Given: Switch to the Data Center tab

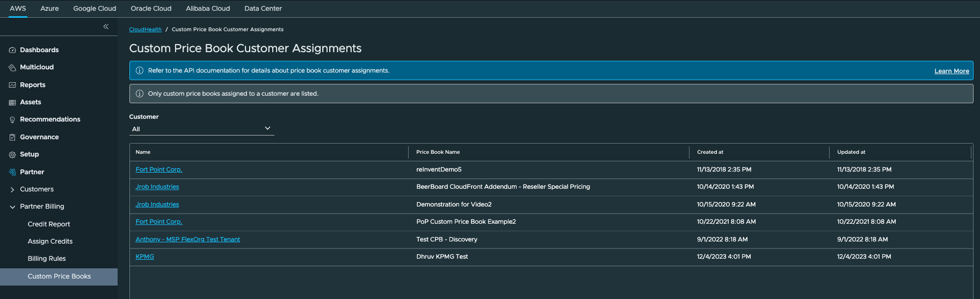Looking at the screenshot, I should pyautogui.click(x=263, y=9).
